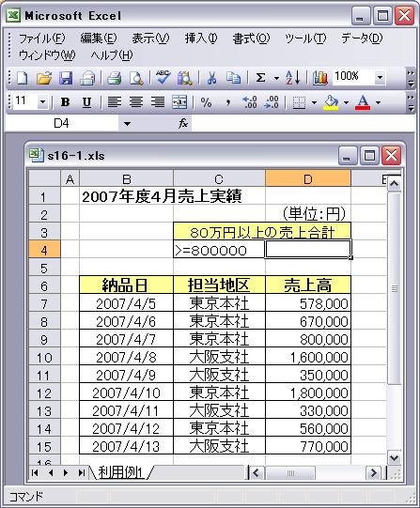Expand the Name Box dropdown arrow

pos(127,123)
